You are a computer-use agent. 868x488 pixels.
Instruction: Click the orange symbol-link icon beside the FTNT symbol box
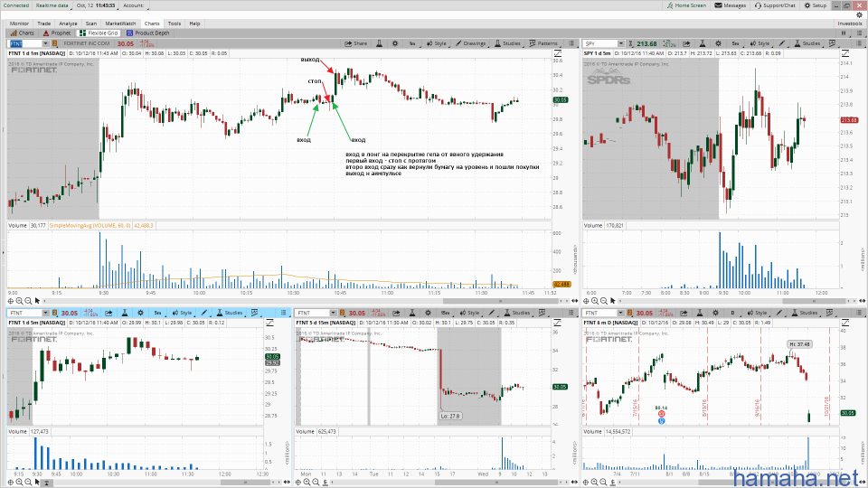54,43
